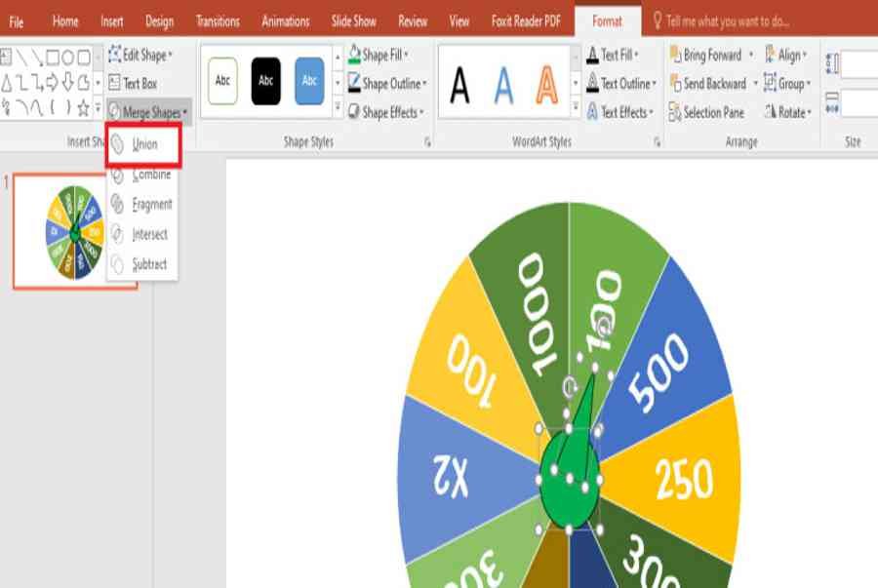Choose Combine from Merge Shapes menu
The width and height of the screenshot is (878, 588).
pos(143,176)
